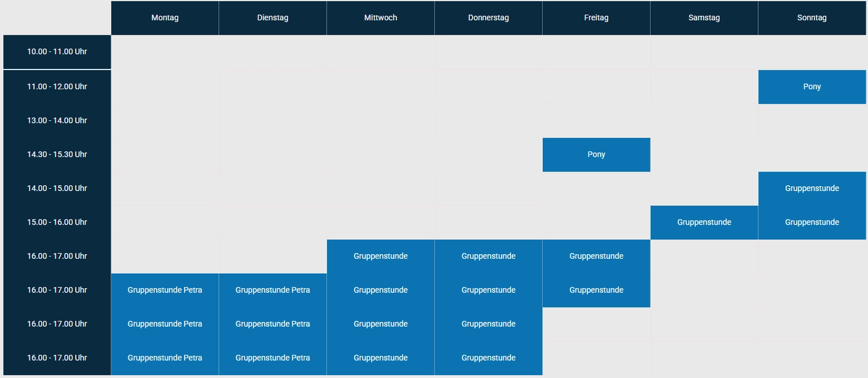Select the Gruppenstunde entry on Samstag
Viewport: 868px width, 378px height.
[x=704, y=222]
